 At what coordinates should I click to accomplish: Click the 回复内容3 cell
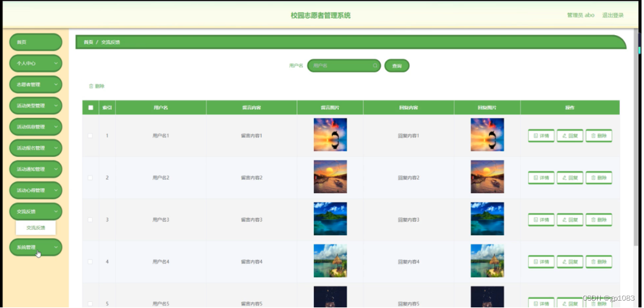[409, 220]
